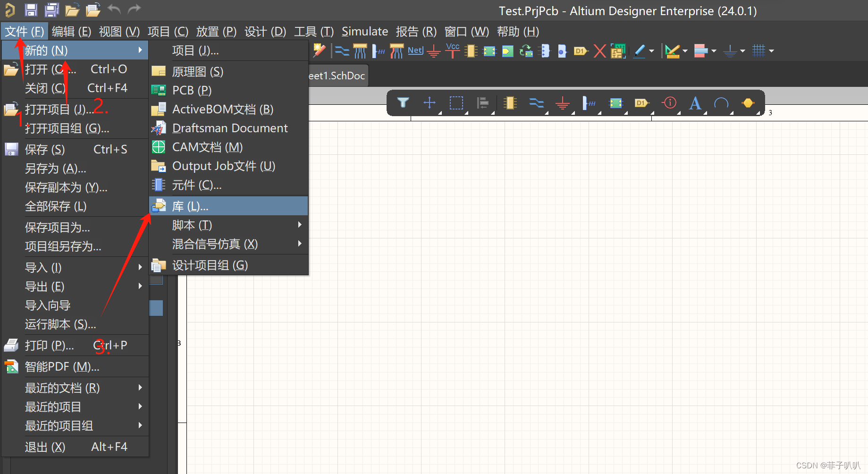Select the Place Sheet Symbol tool in the main toolbar
868x474 pixels.
coord(489,51)
